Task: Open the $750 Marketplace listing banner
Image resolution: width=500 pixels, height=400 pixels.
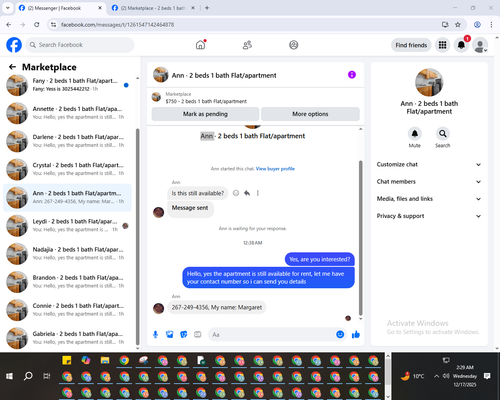Action: pyautogui.click(x=255, y=98)
